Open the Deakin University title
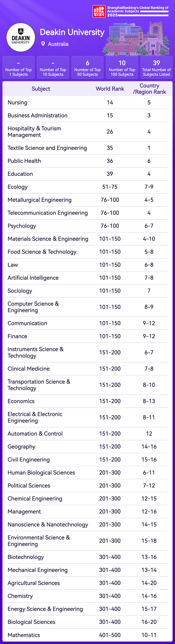Image resolution: width=175 pixels, height=644 pixels. pyautogui.click(x=72, y=32)
